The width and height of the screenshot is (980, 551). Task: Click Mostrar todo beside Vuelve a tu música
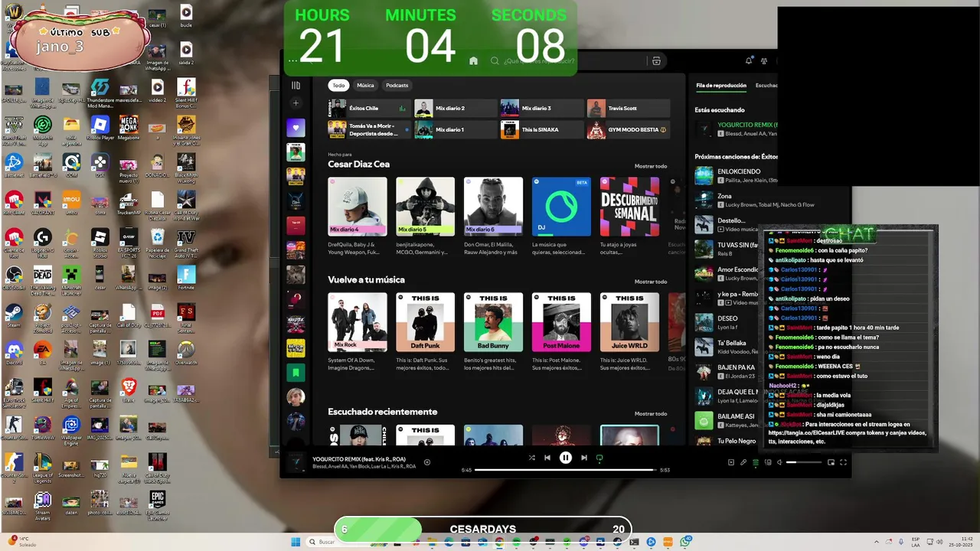click(x=650, y=282)
